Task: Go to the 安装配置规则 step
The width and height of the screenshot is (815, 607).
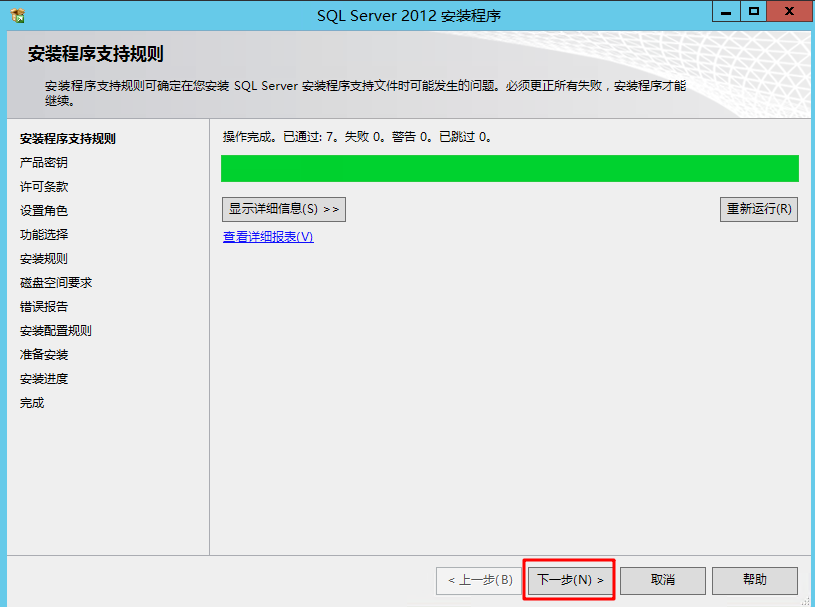Action: point(56,331)
